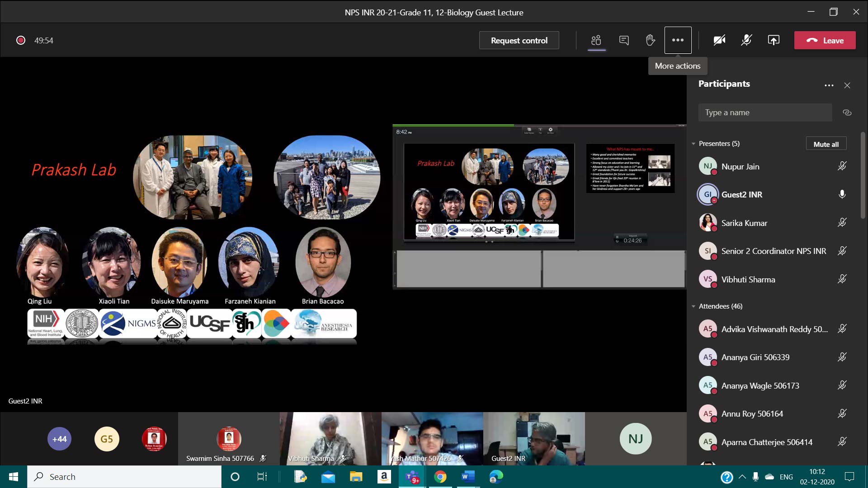Open File Explorer from taskbar
This screenshot has height=488, width=868.
coord(356,477)
